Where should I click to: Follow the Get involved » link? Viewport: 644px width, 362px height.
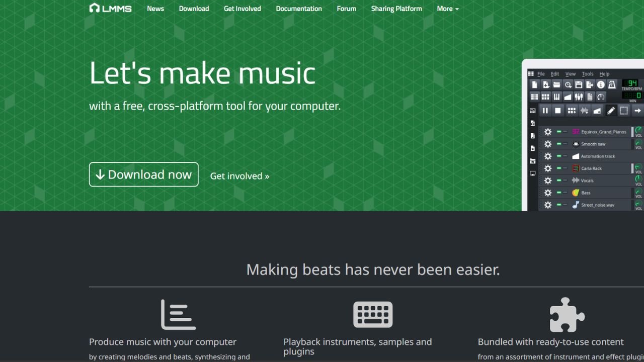pos(239,176)
